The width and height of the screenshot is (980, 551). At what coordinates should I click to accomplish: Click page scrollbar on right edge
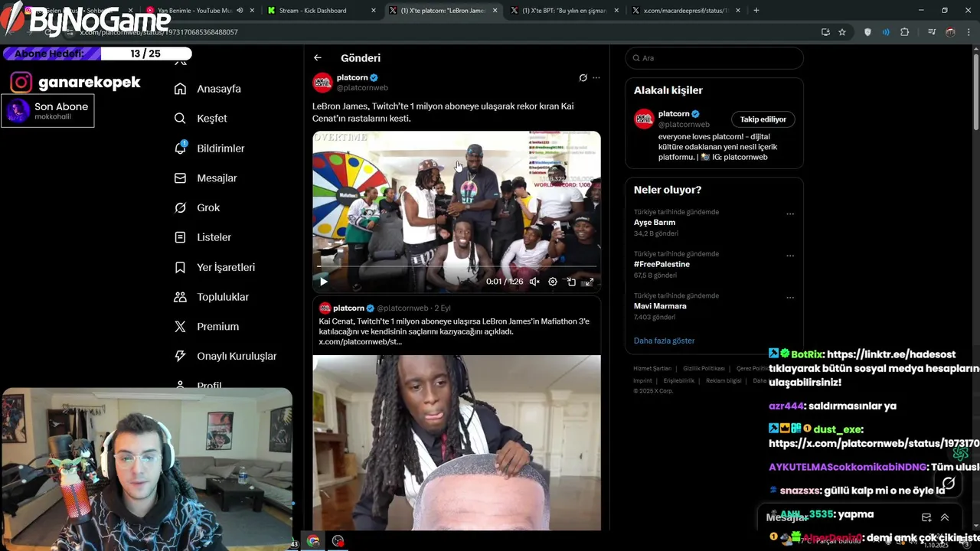pos(975,92)
